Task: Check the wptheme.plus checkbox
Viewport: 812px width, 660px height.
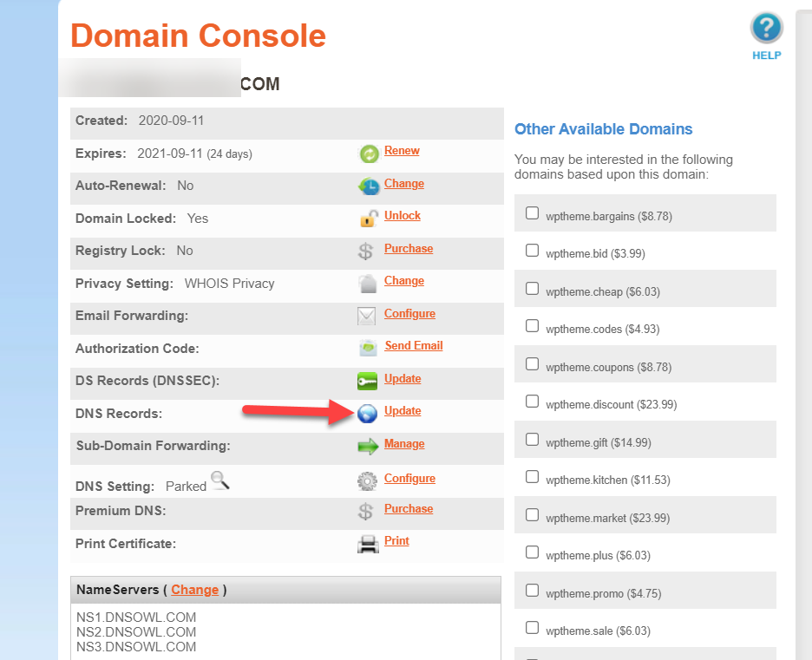Action: pyautogui.click(x=532, y=552)
